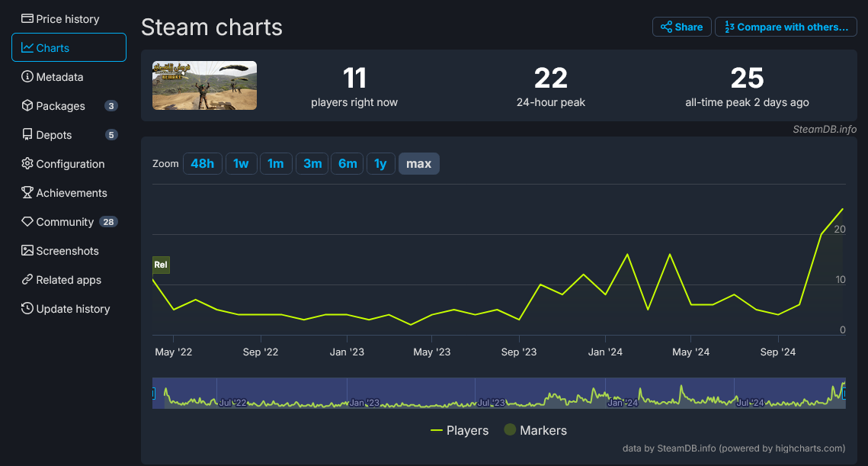Click the Charts line graph icon
Screen dimensions: 868x466
(x=27, y=47)
